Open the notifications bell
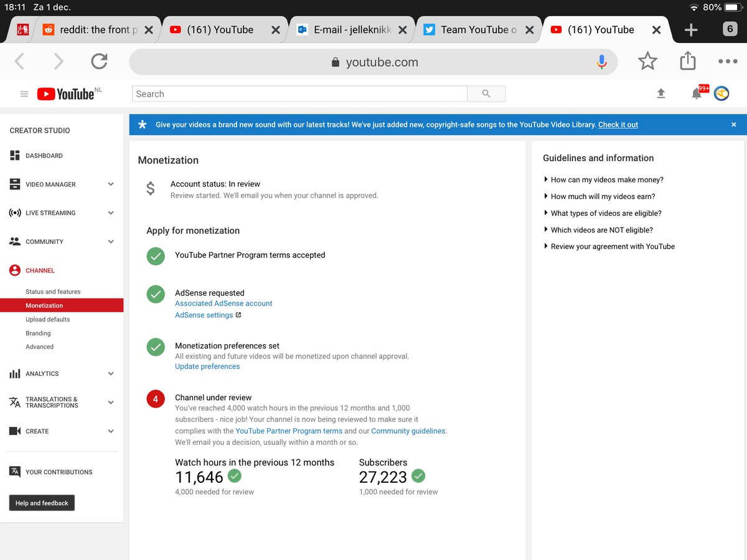The height and width of the screenshot is (560, 747). pyautogui.click(x=697, y=94)
